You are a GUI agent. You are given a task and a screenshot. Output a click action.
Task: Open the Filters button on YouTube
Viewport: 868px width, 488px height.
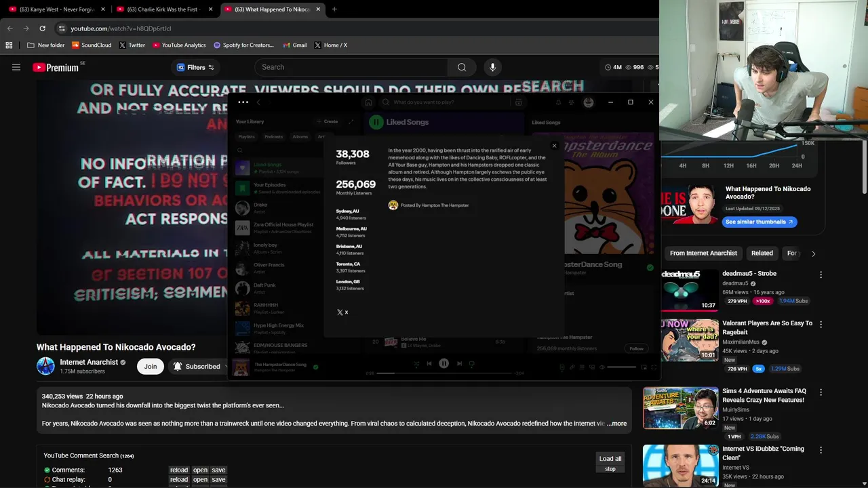195,67
